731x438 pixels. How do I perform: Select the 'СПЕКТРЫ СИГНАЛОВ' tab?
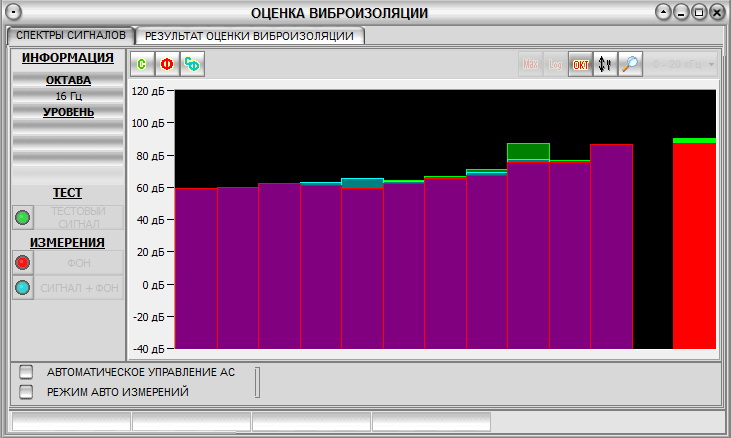point(70,36)
